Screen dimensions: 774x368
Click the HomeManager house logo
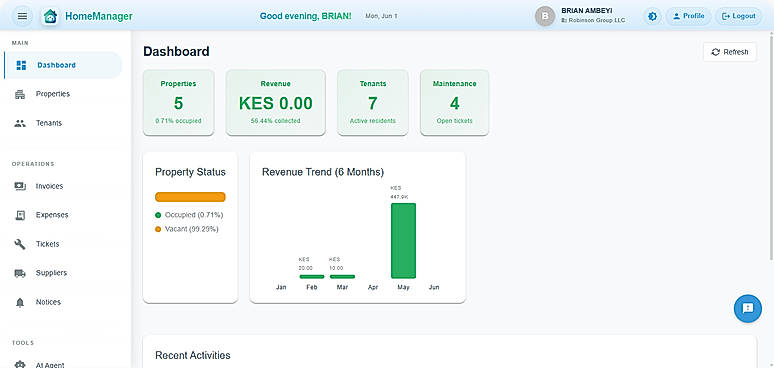[50, 16]
